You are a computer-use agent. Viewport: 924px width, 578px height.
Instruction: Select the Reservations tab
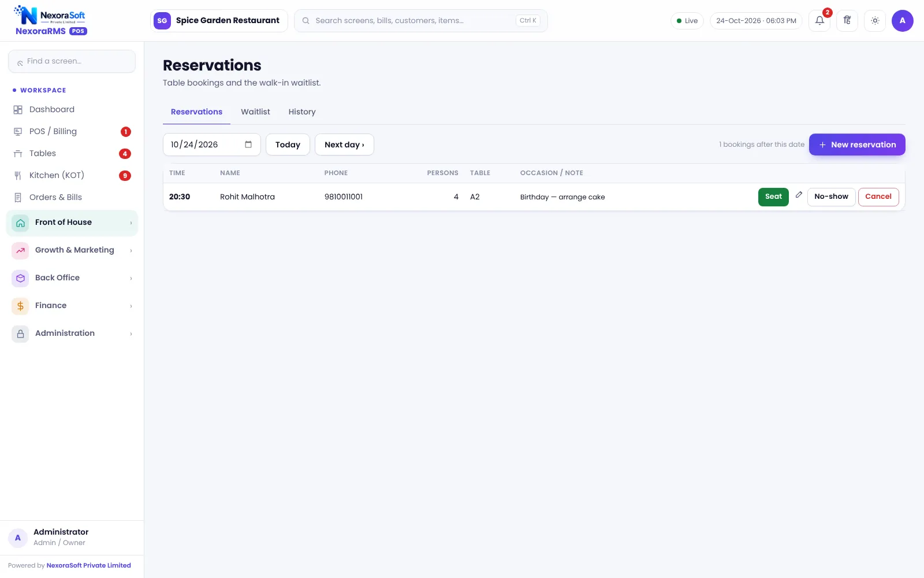tap(196, 112)
